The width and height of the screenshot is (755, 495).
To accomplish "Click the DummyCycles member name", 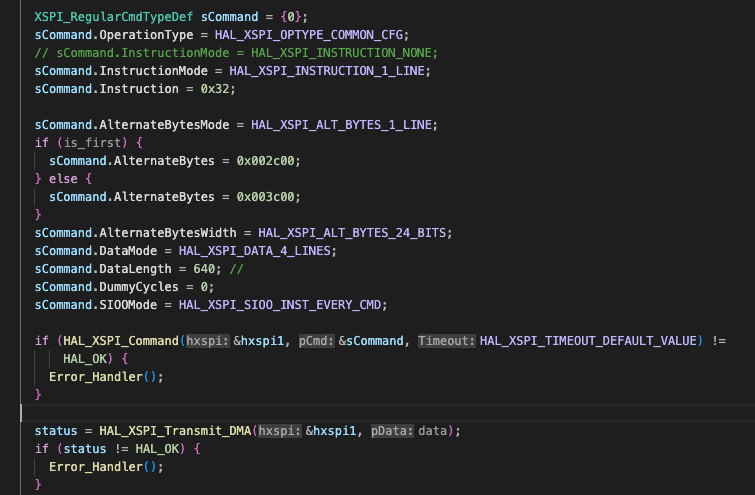I will (x=139, y=287).
